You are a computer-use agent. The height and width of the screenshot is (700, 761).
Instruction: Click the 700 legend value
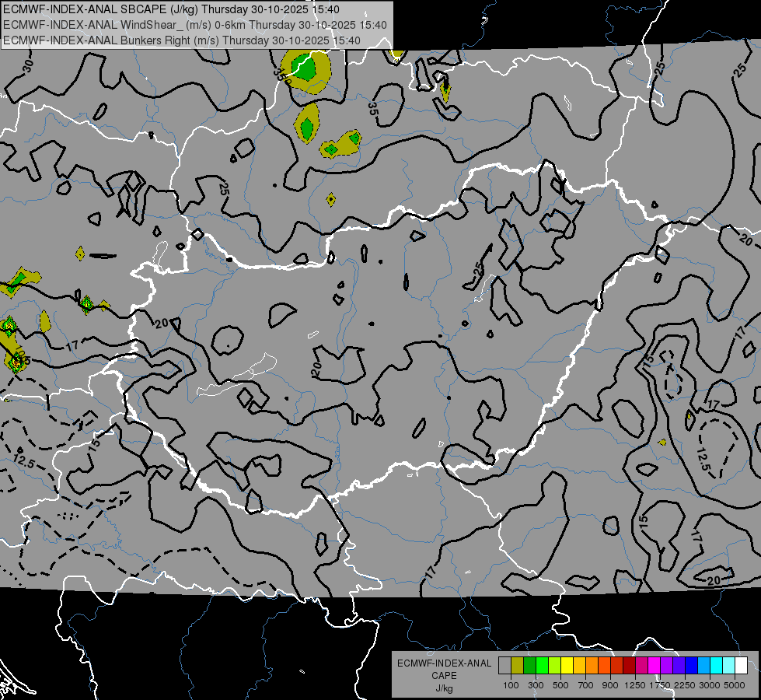click(586, 685)
